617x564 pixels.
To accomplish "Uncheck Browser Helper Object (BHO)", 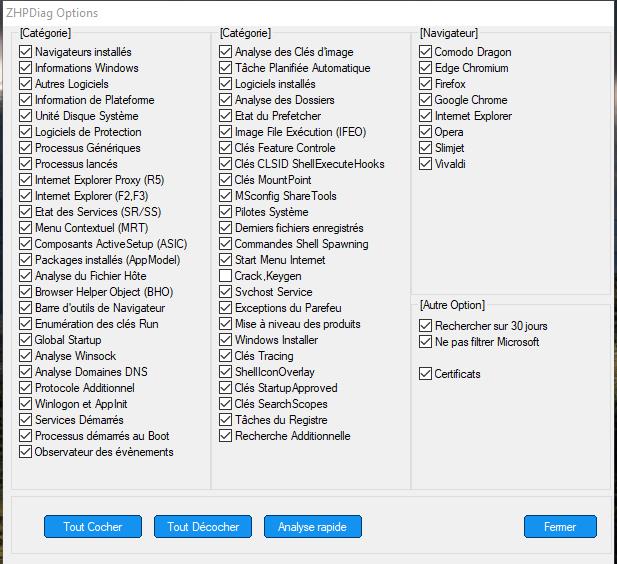I will pos(26,292).
